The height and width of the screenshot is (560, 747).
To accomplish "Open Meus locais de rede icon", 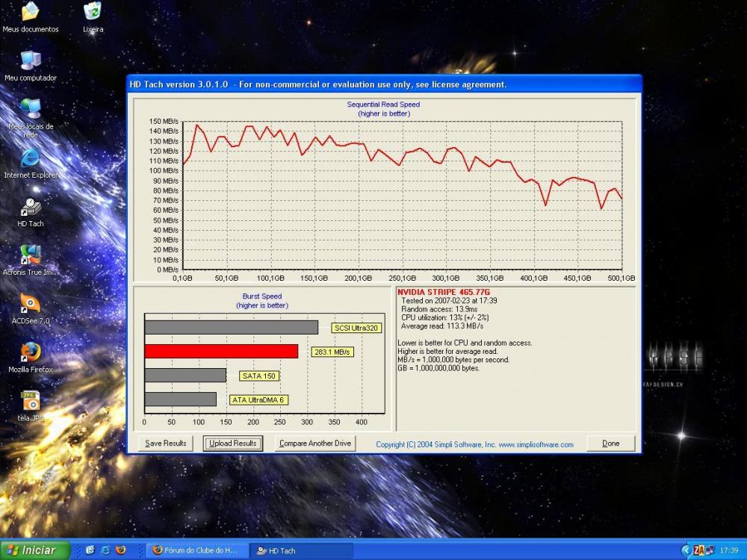I will click(31, 110).
